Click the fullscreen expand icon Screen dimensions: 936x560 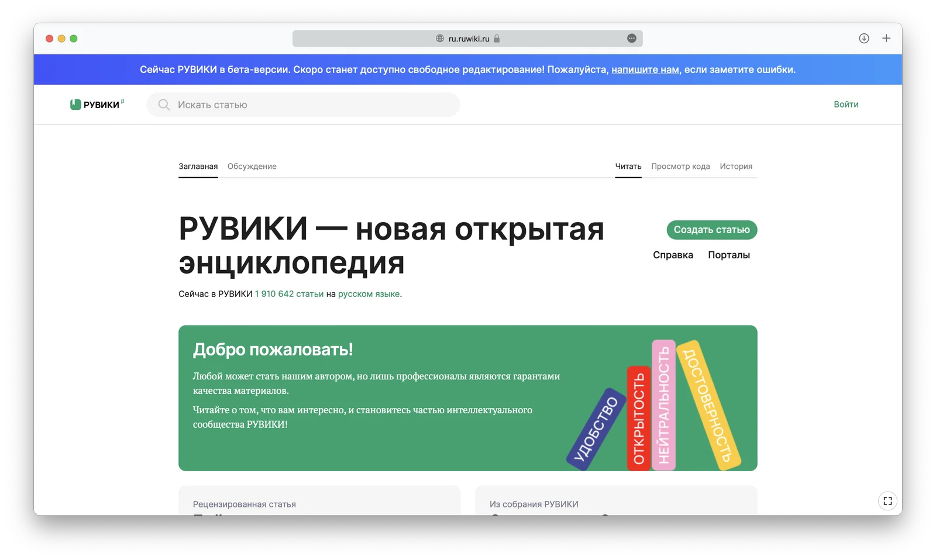(887, 501)
